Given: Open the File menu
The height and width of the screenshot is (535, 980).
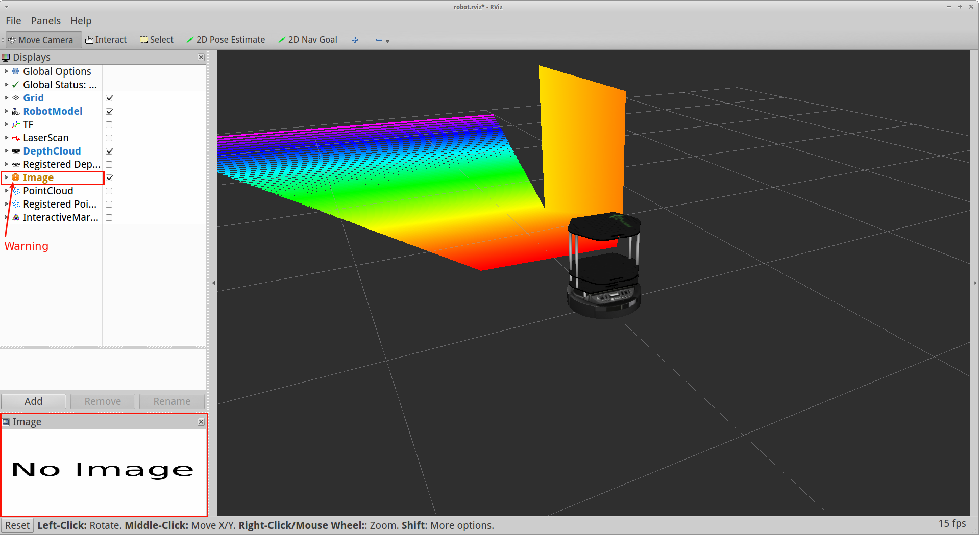Looking at the screenshot, I should pos(13,21).
